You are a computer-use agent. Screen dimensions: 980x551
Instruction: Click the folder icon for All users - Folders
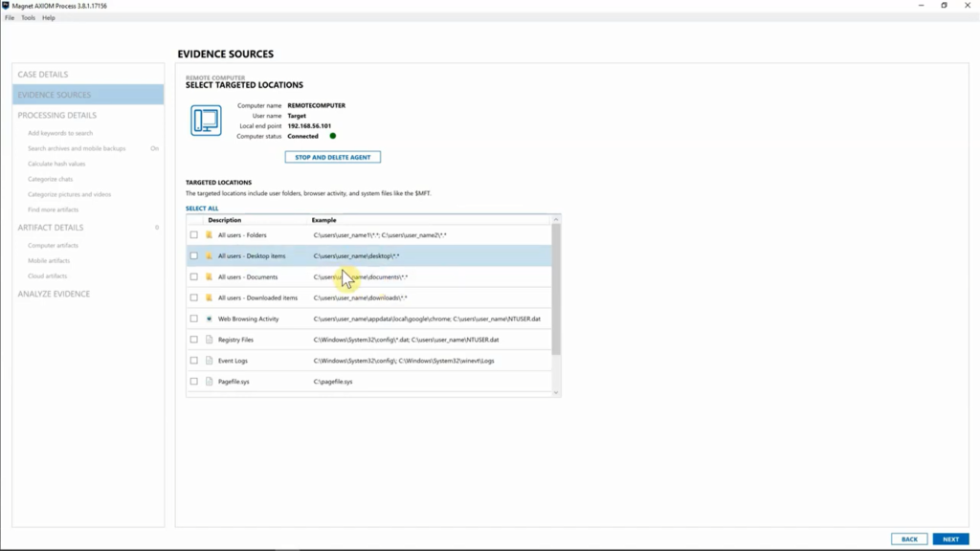tap(209, 235)
